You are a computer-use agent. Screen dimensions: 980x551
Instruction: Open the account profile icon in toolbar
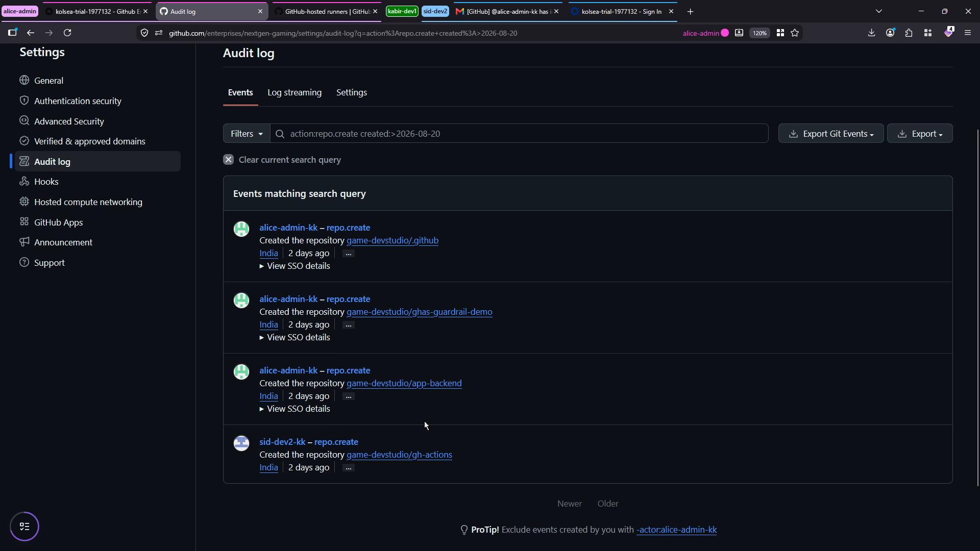tap(890, 33)
